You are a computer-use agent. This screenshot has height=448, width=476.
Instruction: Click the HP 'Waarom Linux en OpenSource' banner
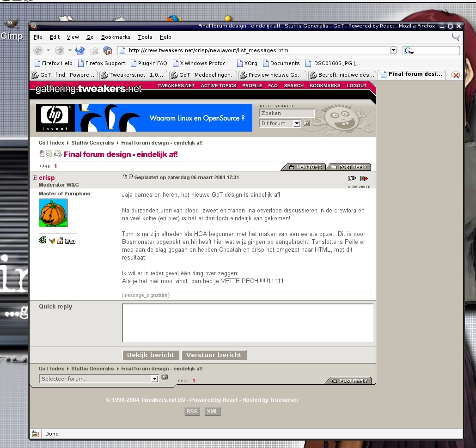(x=144, y=118)
